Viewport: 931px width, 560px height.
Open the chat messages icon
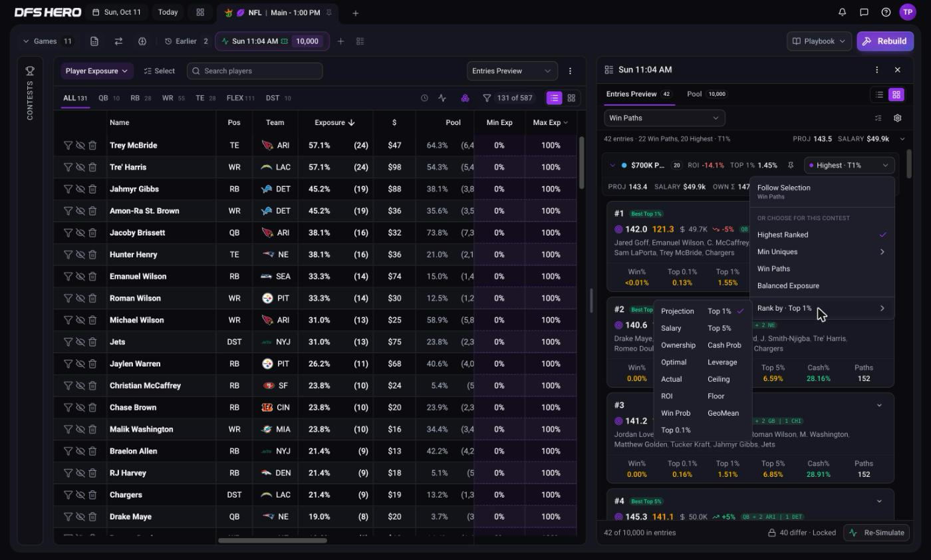pyautogui.click(x=864, y=12)
